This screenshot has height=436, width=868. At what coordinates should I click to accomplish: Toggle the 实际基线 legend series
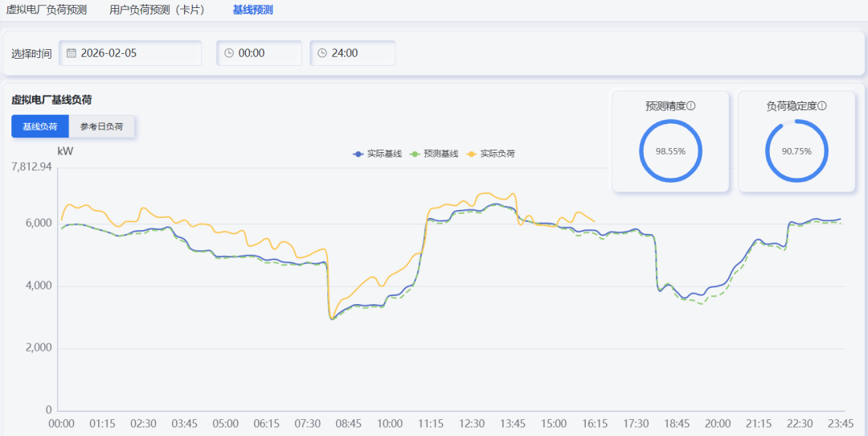[x=378, y=154]
